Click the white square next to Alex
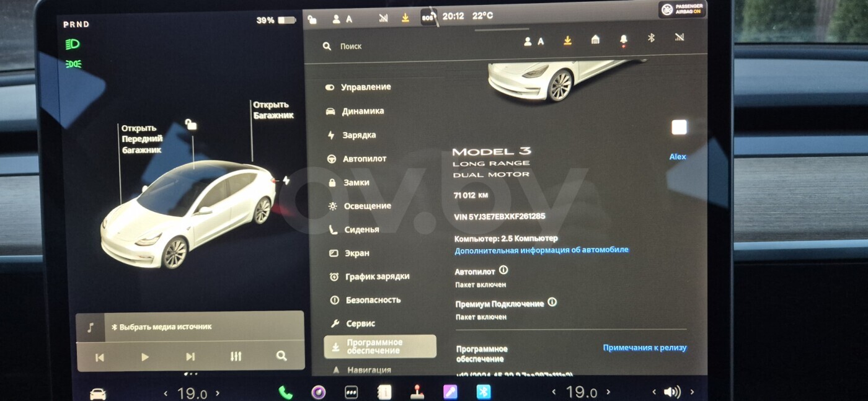The image size is (868, 401). point(680,127)
